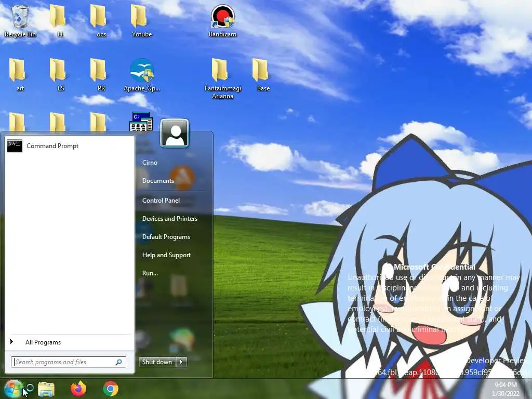Open the Run... dialog

pos(150,273)
